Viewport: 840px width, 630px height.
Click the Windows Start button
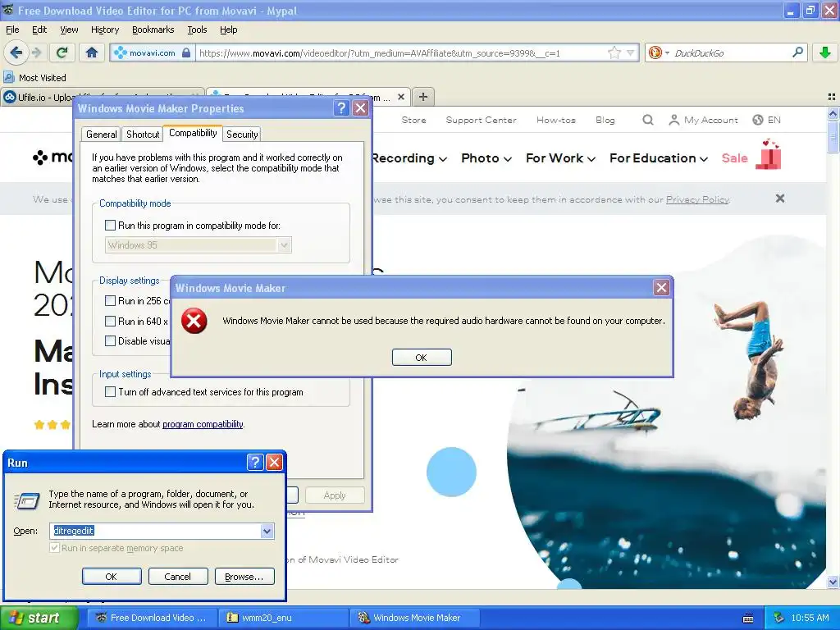pos(39,618)
